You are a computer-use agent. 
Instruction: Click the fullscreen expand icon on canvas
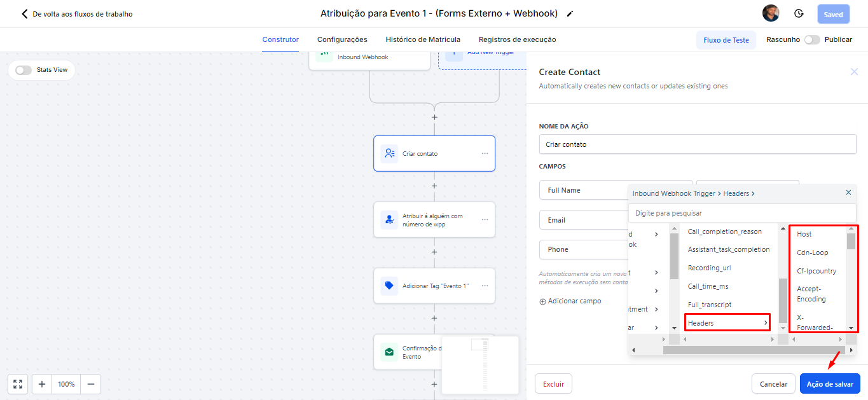coord(18,384)
